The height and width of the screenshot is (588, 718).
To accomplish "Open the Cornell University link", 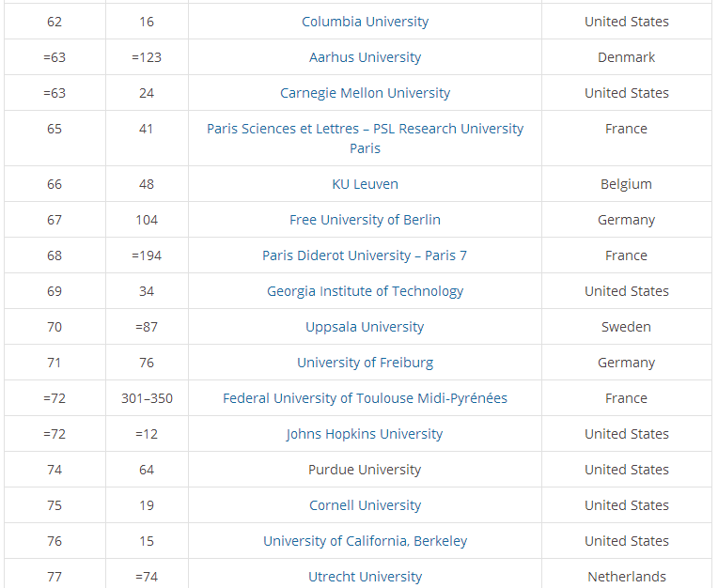I will click(365, 505).
